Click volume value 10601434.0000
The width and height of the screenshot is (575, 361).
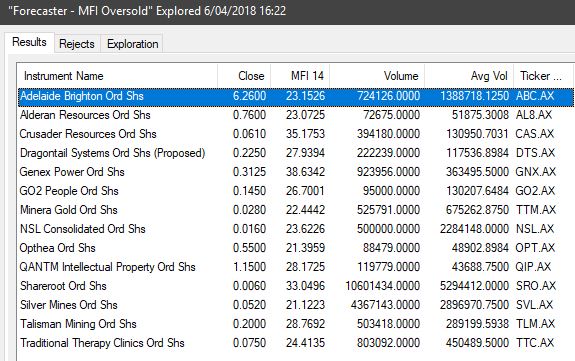382,286
